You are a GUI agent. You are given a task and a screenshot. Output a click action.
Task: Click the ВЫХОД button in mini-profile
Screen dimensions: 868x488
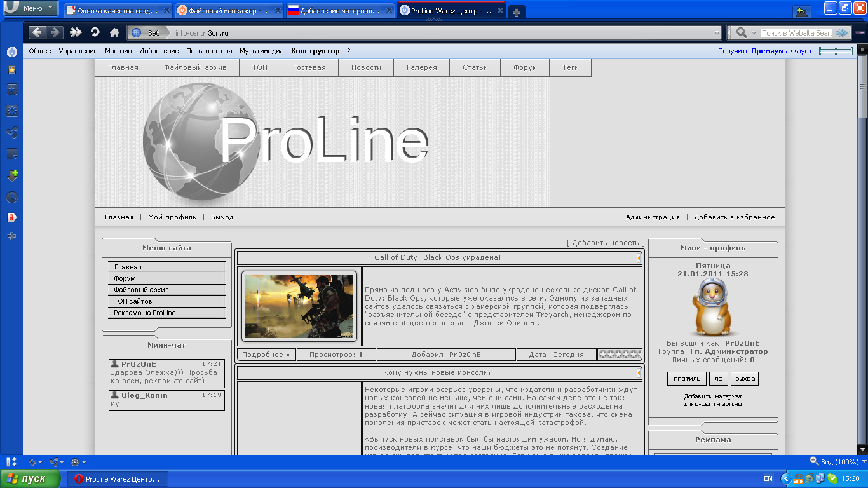(745, 379)
